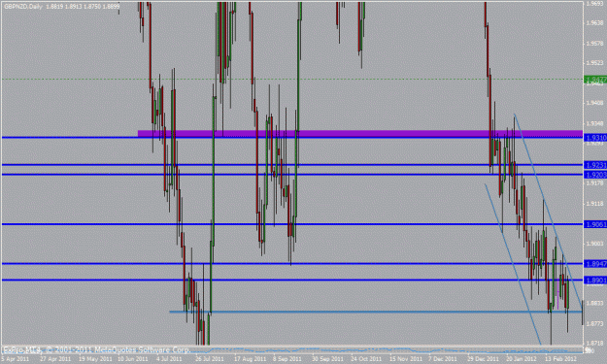The height and width of the screenshot is (364, 607).
Task: Select the blue horizontal line at 1.8901
Action: click(292, 281)
